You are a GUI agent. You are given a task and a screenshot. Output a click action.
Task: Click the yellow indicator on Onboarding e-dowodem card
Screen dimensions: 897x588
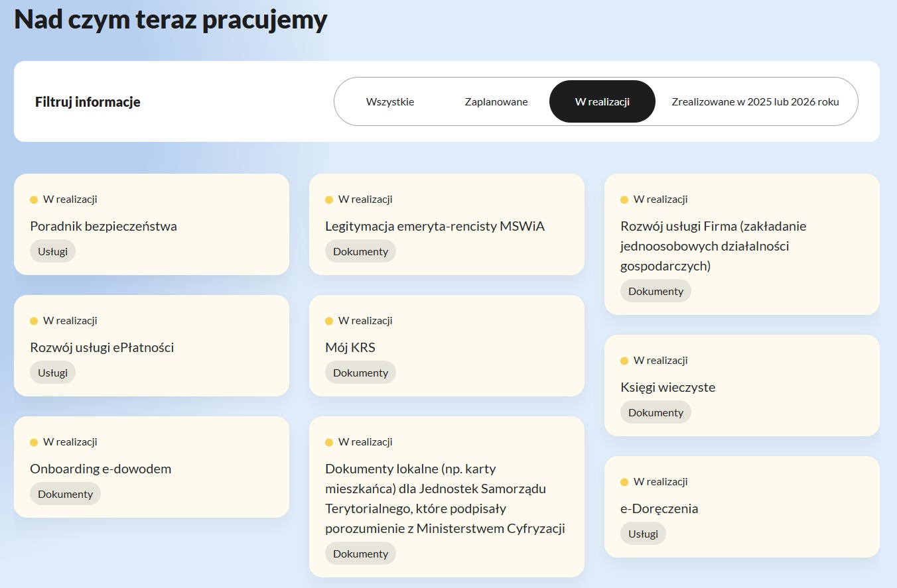pos(33,441)
